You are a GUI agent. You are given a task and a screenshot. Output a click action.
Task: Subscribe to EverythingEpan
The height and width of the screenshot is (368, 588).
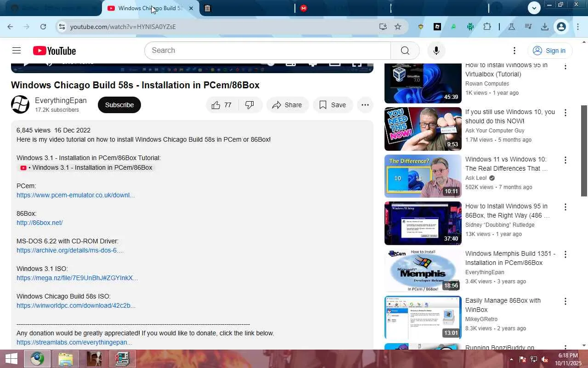pyautogui.click(x=119, y=105)
